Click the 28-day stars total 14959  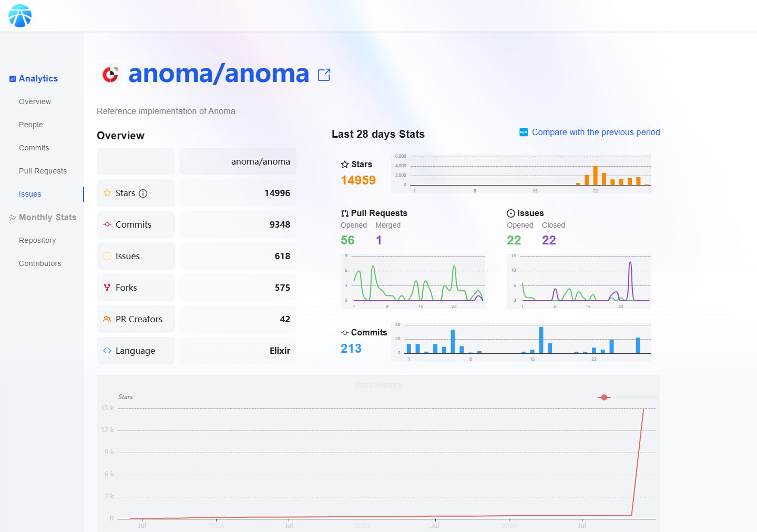pyautogui.click(x=359, y=180)
